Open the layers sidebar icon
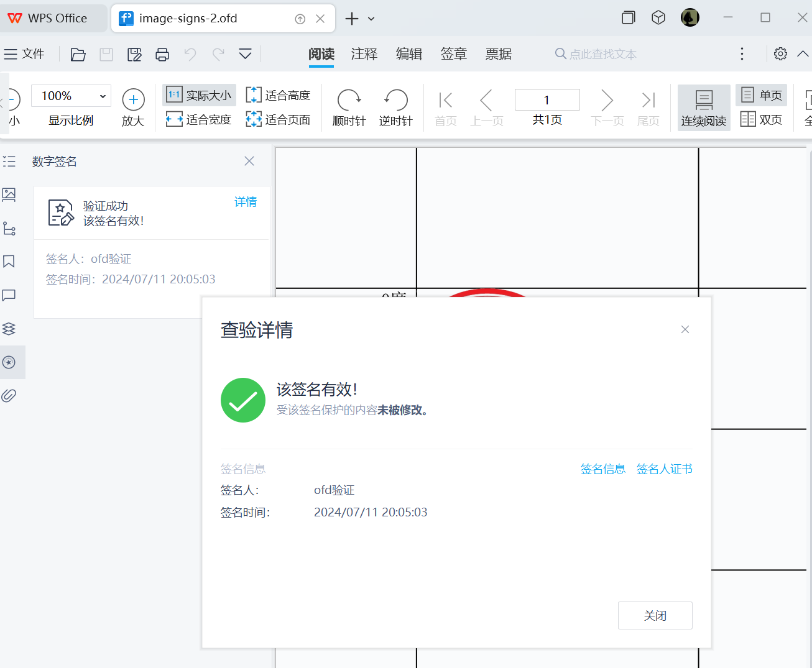 (x=9, y=329)
